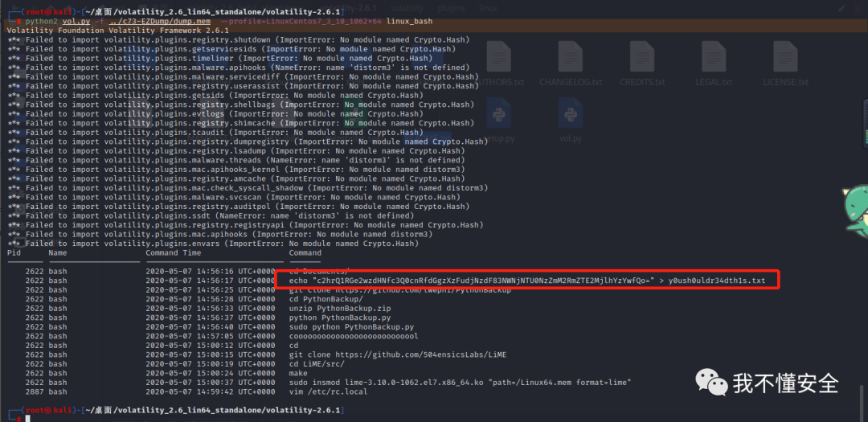Screen dimensions: 868x422
Task: Click the volatility.plugins.registry.shellbags error line
Action: [x=241, y=104]
